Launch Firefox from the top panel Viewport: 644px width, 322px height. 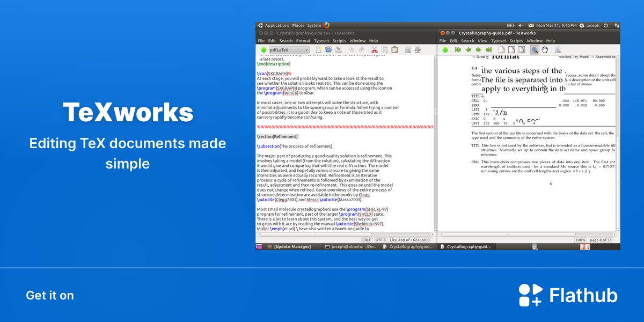point(326,25)
